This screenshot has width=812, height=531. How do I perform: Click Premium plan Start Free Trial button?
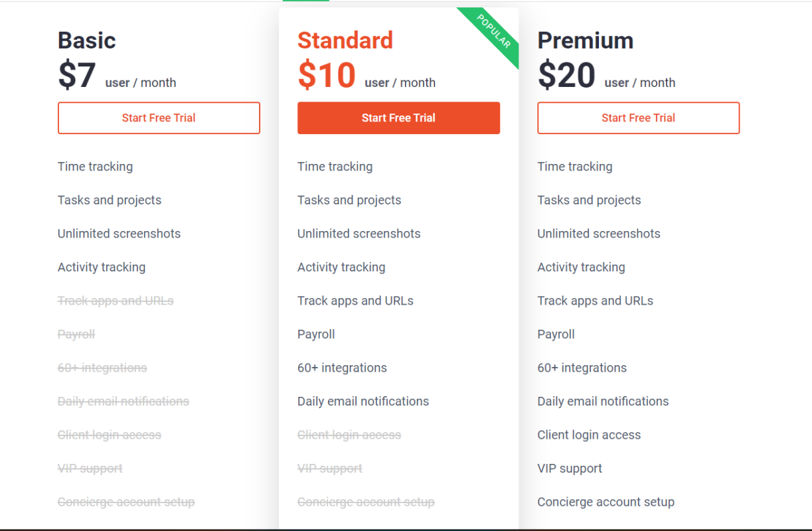coord(638,118)
